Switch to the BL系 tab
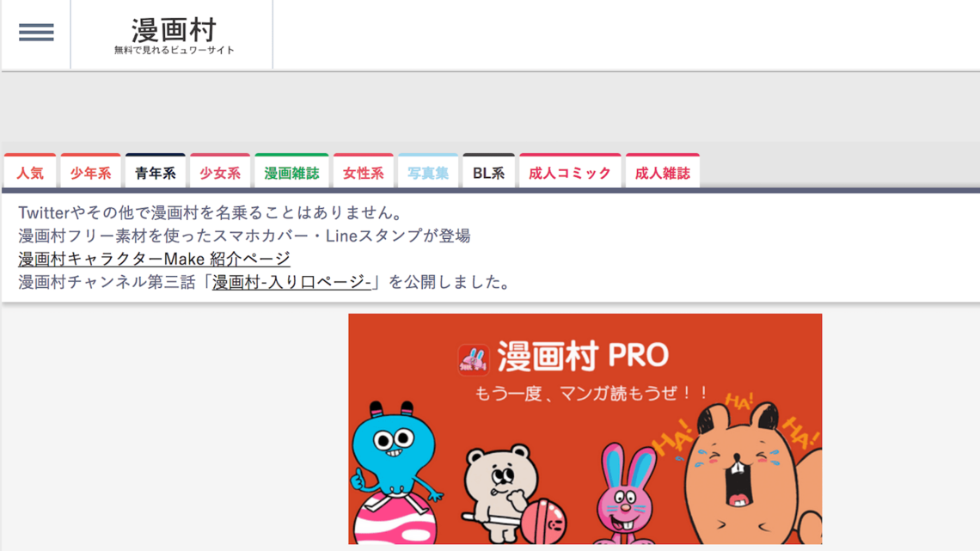Image resolution: width=980 pixels, height=551 pixels. point(488,173)
